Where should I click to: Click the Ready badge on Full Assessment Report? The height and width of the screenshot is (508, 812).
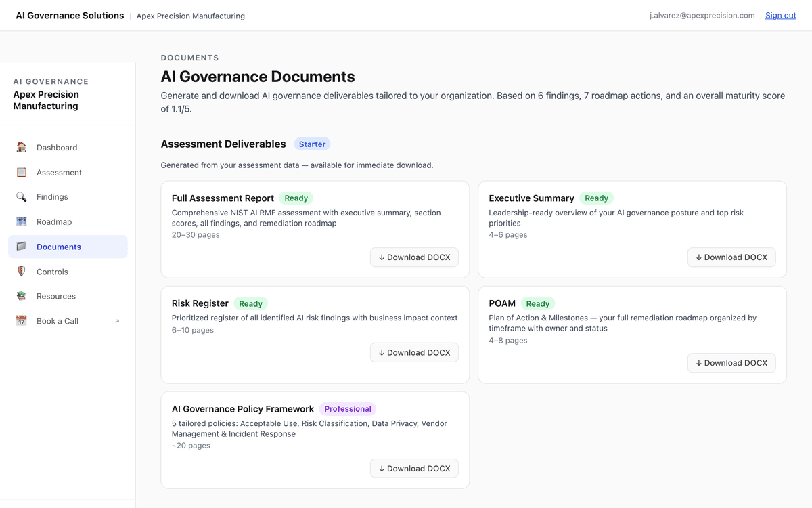tap(296, 198)
